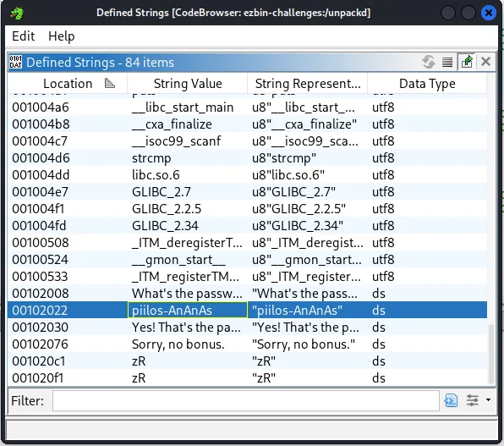Screen dimensions: 504x446
Task: Click the Defined Strings DAT panel icon
Action: (x=16, y=62)
